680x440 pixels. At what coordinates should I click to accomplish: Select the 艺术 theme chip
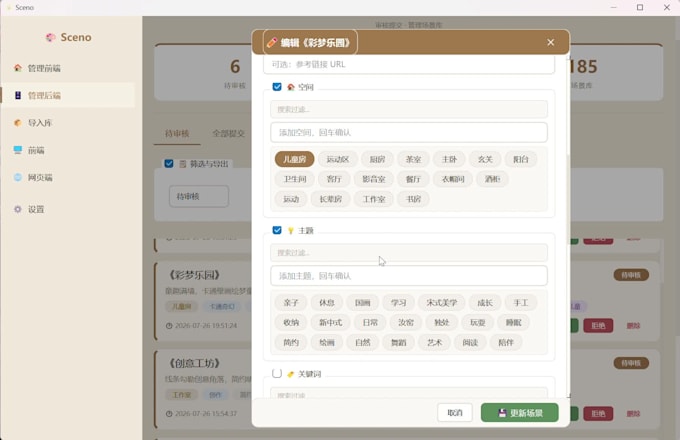point(434,342)
